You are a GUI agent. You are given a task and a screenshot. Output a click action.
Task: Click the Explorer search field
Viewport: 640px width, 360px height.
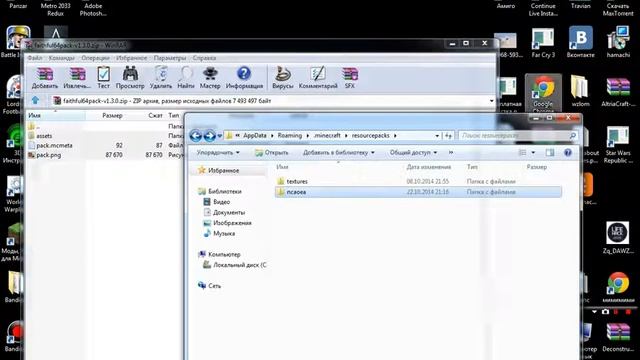518,136
